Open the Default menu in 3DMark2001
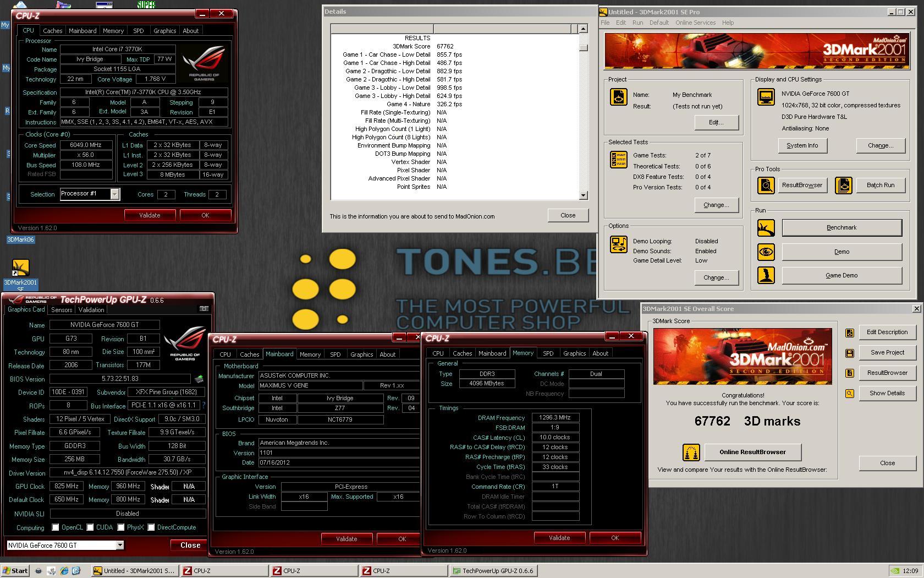 pos(659,23)
